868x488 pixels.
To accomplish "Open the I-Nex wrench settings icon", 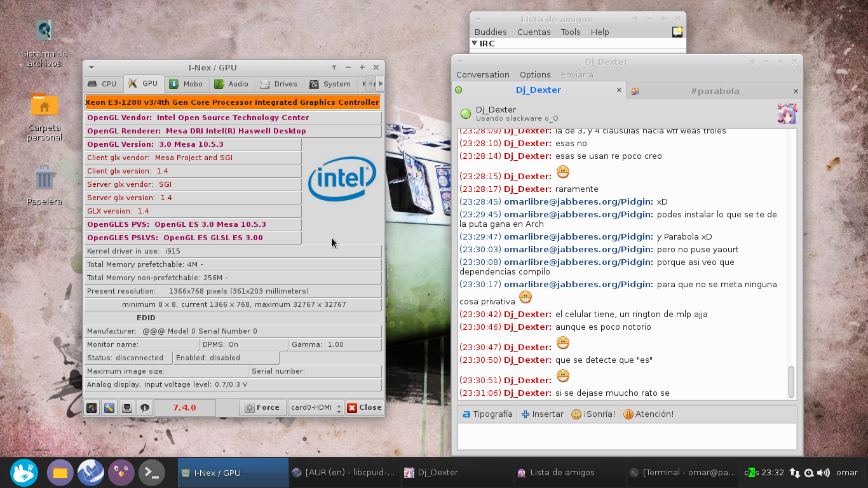I will point(109,408).
